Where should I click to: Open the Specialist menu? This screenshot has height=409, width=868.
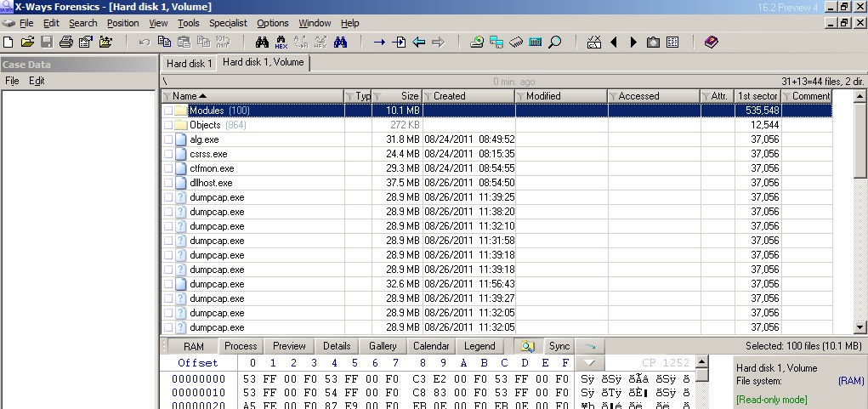click(228, 23)
